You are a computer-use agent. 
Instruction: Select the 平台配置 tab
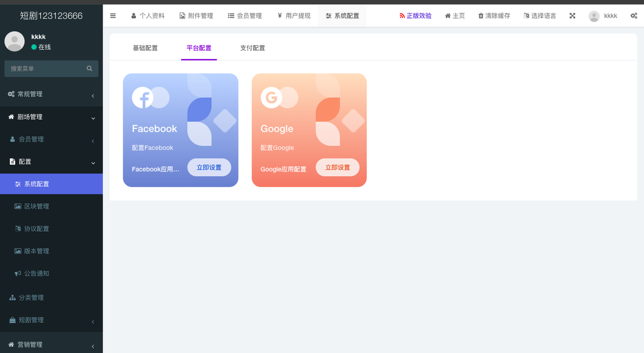click(199, 48)
